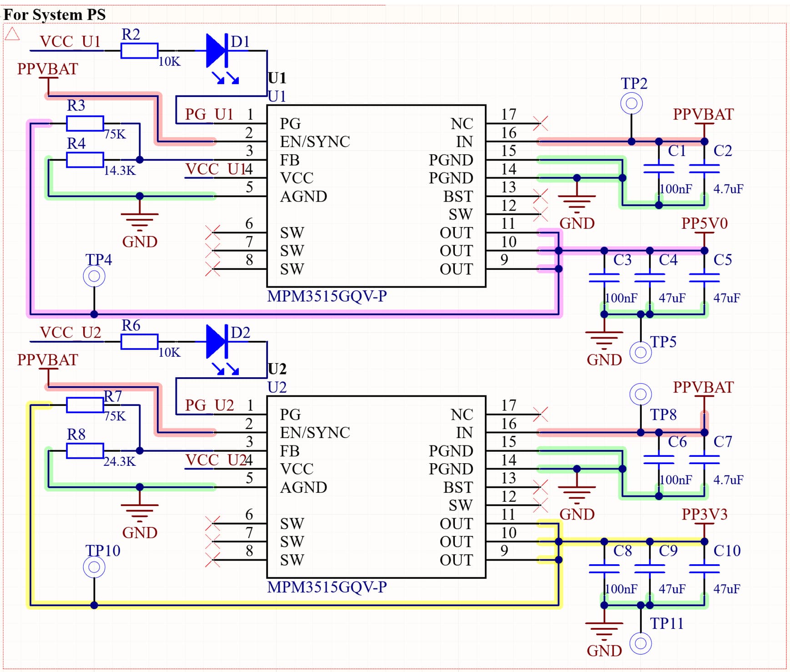Click the R2 10K resistor body
The image size is (790, 672).
click(139, 51)
